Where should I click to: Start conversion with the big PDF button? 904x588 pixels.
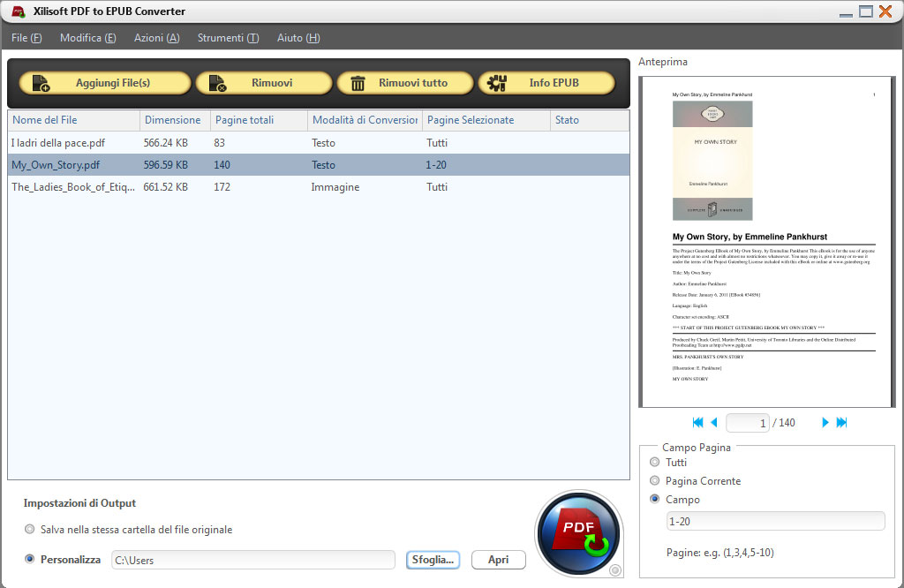point(578,533)
